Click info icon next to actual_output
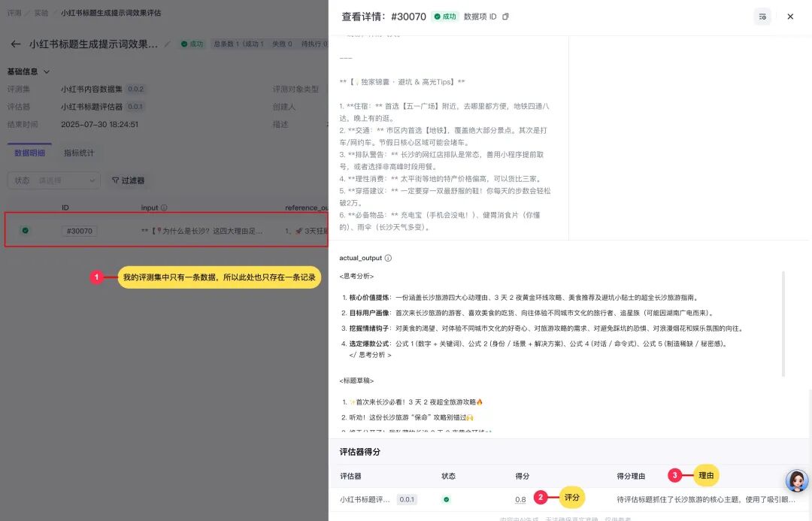 click(x=388, y=258)
